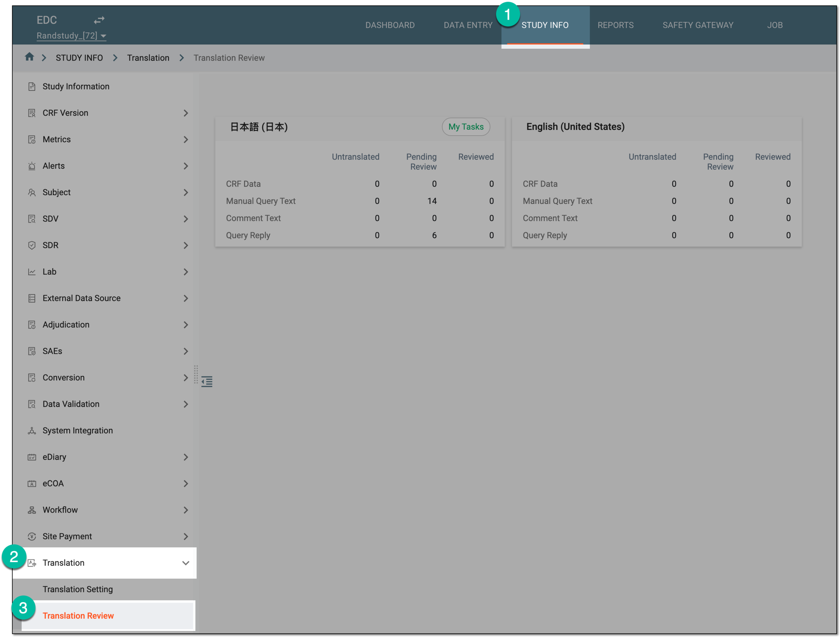Image resolution: width=840 pixels, height=637 pixels.
Task: Click the System Integration network icon
Action: point(32,431)
